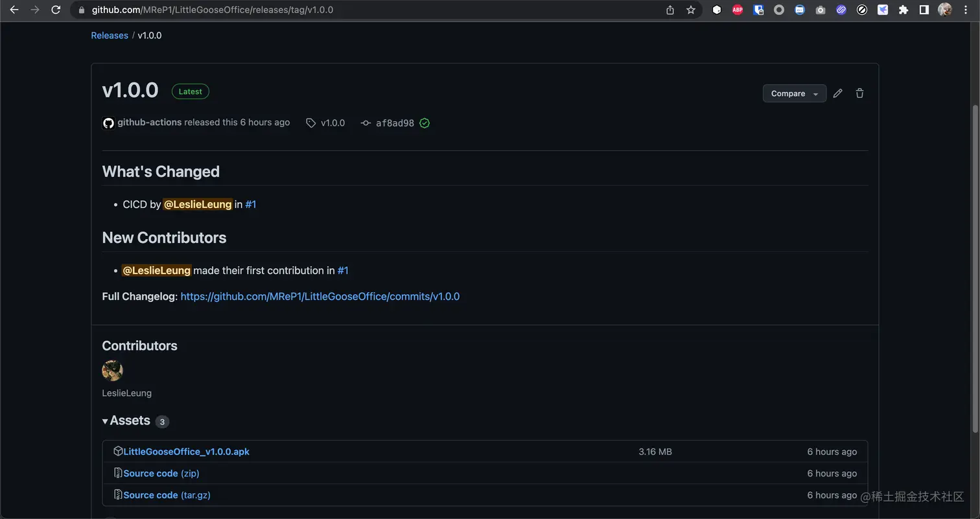
Task: Open the browser extensions puzzle-piece dropdown
Action: pyautogui.click(x=903, y=10)
